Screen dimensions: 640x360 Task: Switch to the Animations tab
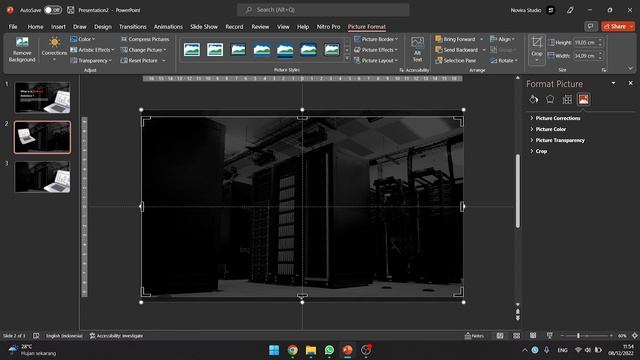pos(168,27)
